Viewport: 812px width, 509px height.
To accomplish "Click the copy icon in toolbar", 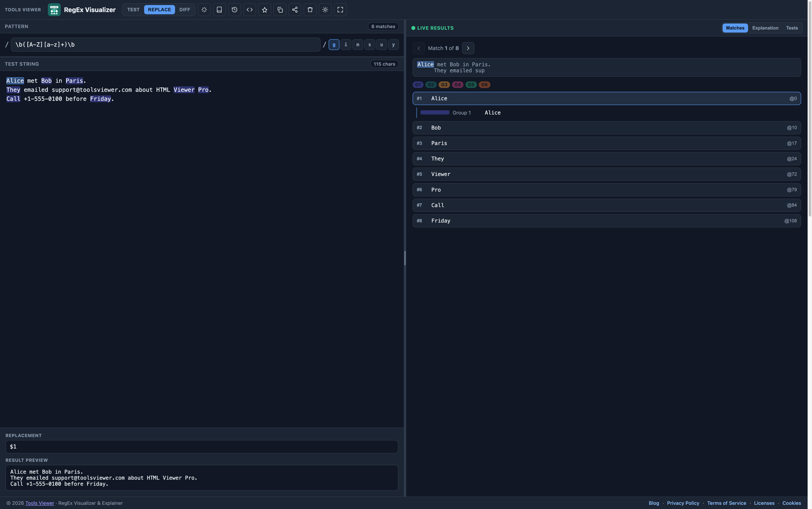I will [280, 10].
